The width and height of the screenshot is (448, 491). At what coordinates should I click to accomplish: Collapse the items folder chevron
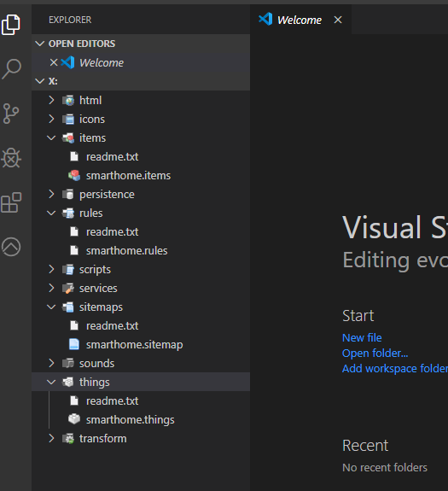(x=51, y=137)
